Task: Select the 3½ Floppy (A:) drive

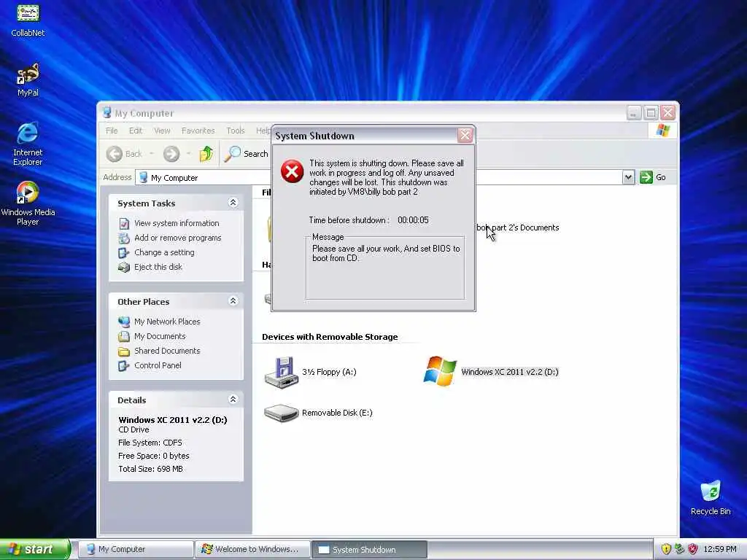Action: click(x=310, y=372)
